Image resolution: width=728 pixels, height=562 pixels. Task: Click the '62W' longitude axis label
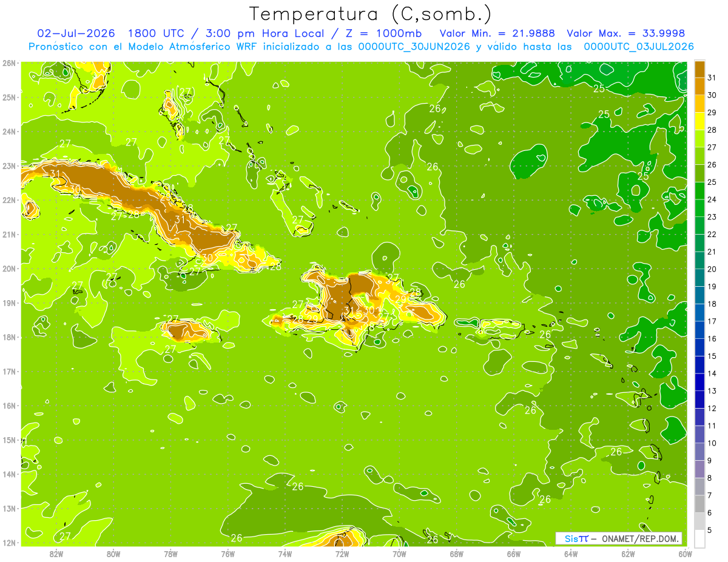(x=628, y=554)
